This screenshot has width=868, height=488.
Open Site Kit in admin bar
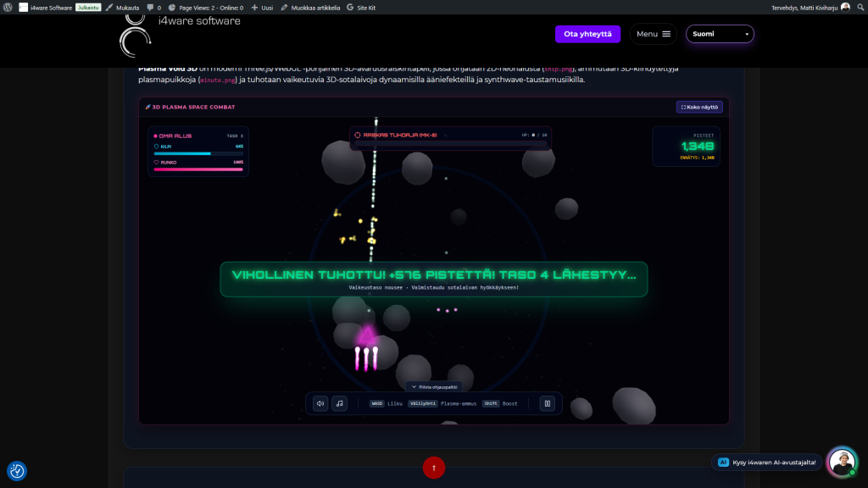(361, 8)
